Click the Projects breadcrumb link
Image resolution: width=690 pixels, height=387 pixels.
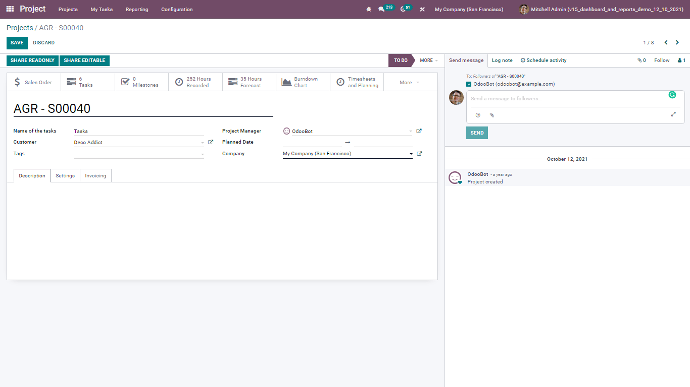[20, 28]
